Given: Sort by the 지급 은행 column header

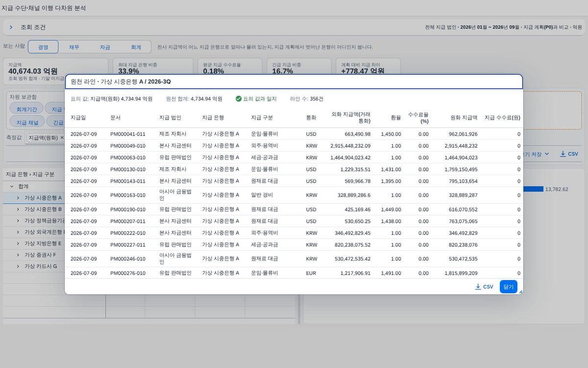Looking at the screenshot, I should coord(213,118).
